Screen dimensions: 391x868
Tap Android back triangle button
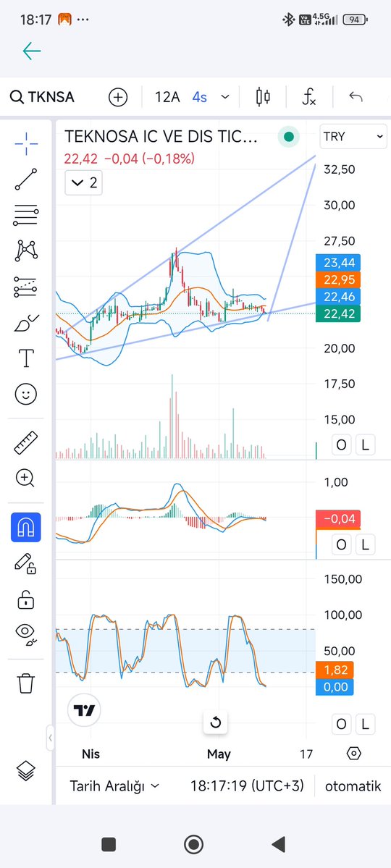point(279,844)
